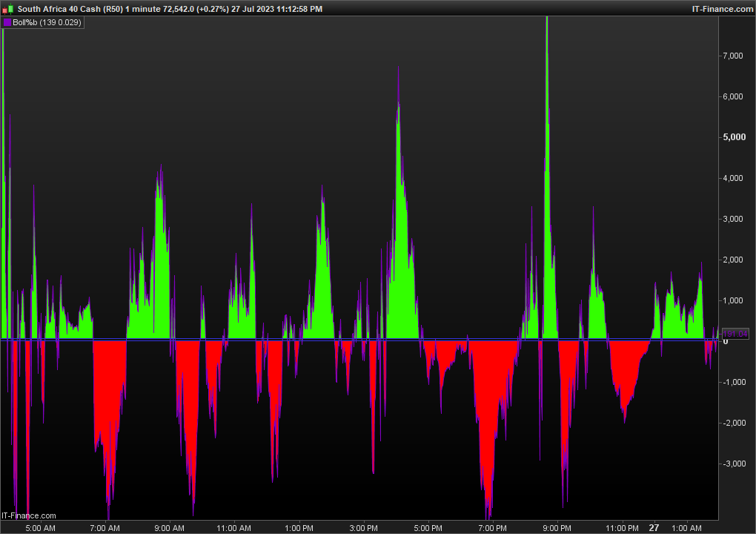Click the 5:00 PM time axis label
756x534 pixels.
(x=428, y=528)
